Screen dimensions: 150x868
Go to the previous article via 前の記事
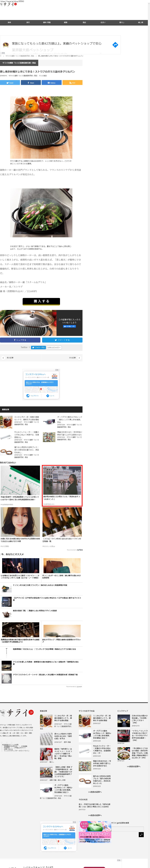(x=8, y=358)
